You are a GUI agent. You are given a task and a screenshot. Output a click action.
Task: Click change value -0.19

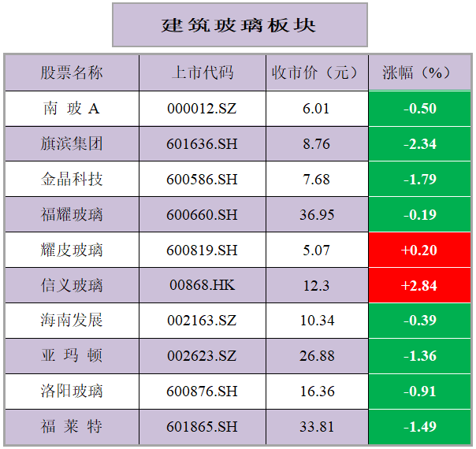tap(420, 215)
